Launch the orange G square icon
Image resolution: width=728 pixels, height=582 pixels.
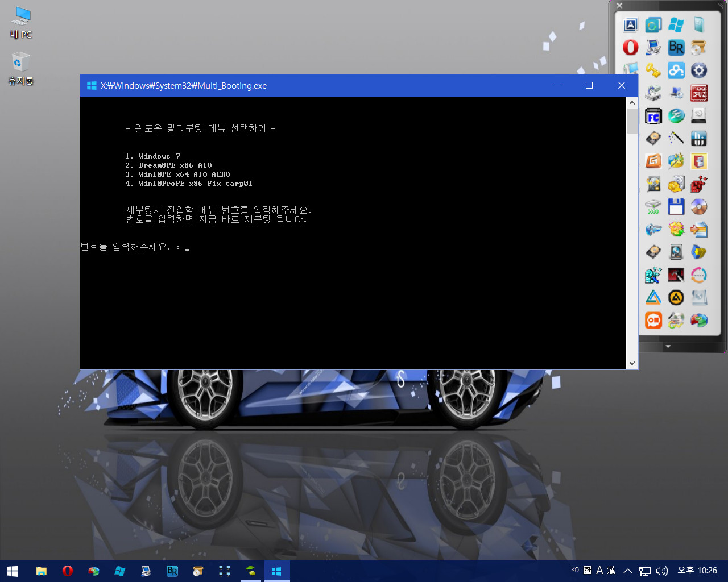pos(653,161)
